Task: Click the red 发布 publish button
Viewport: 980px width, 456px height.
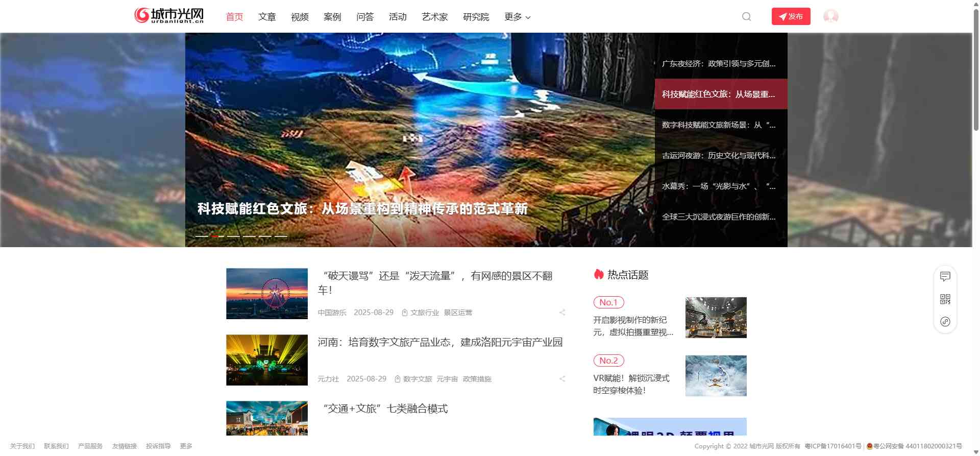Action: pos(791,16)
